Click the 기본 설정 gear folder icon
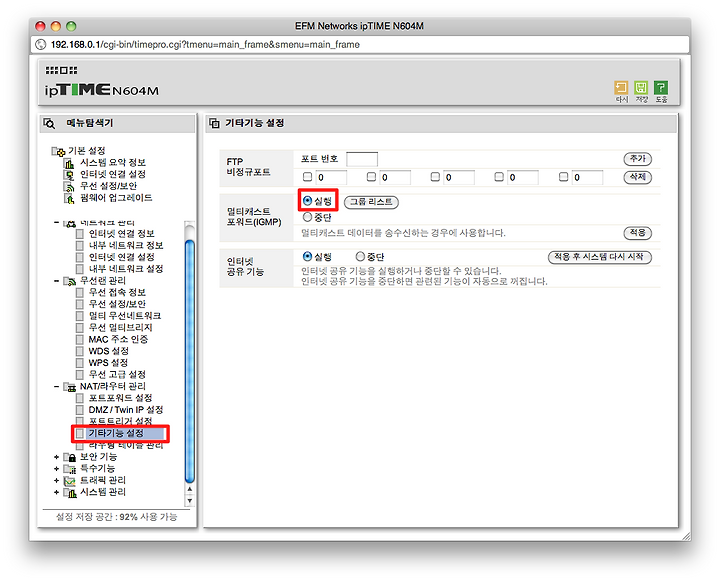The image size is (720, 581). 58,151
